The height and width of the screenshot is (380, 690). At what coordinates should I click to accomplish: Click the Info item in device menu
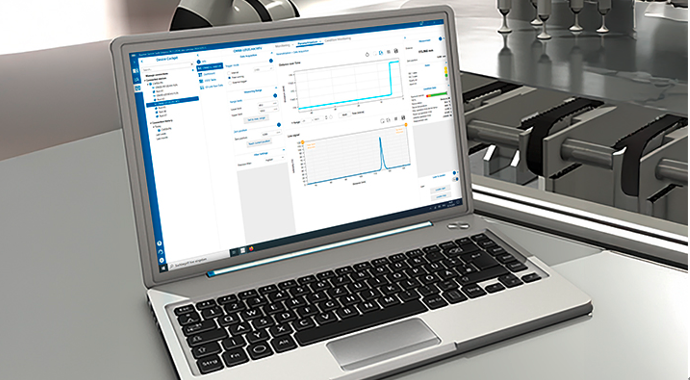coord(202,62)
